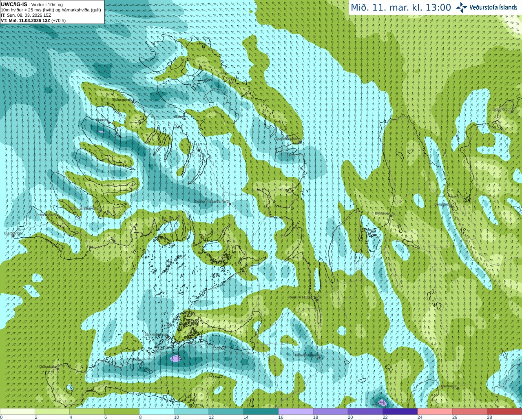The width and height of the screenshot is (522, 420).
Task: Click the Siglufjörður station label
Action: point(502,109)
